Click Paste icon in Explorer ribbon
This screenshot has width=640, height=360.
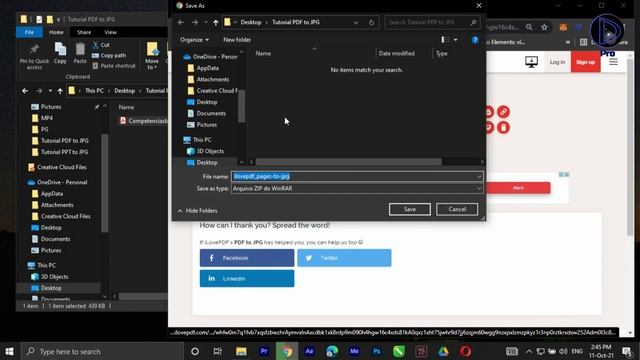tap(80, 53)
